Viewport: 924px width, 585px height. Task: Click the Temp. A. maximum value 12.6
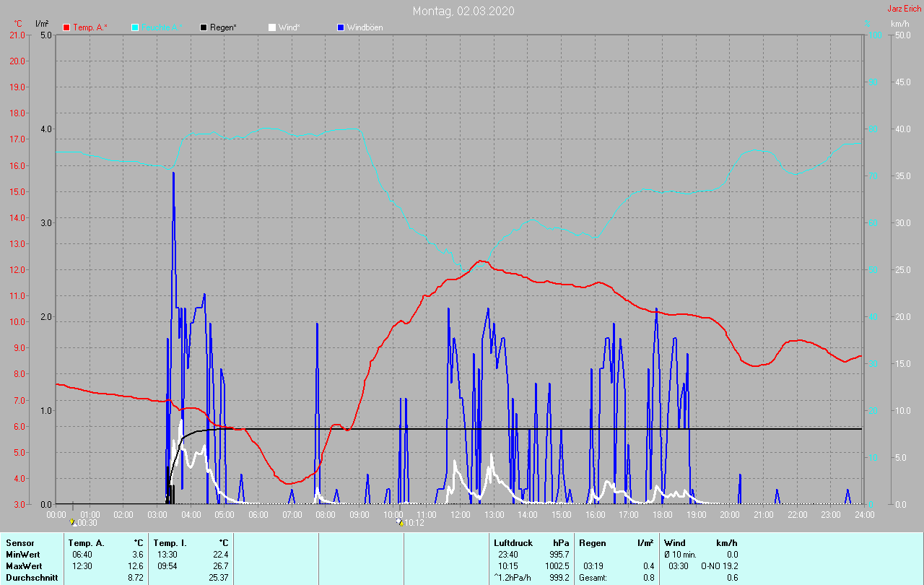click(x=135, y=566)
